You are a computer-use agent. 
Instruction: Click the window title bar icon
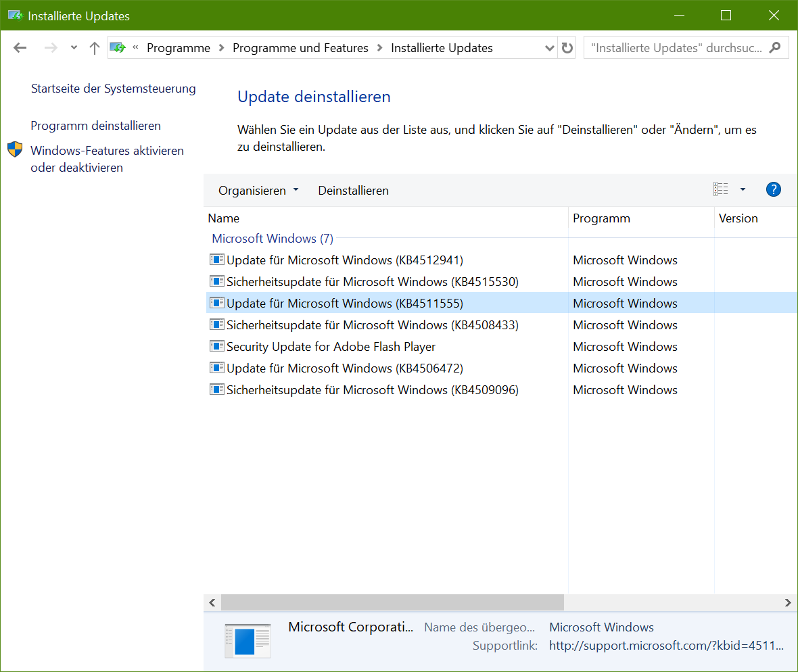pyautogui.click(x=16, y=16)
